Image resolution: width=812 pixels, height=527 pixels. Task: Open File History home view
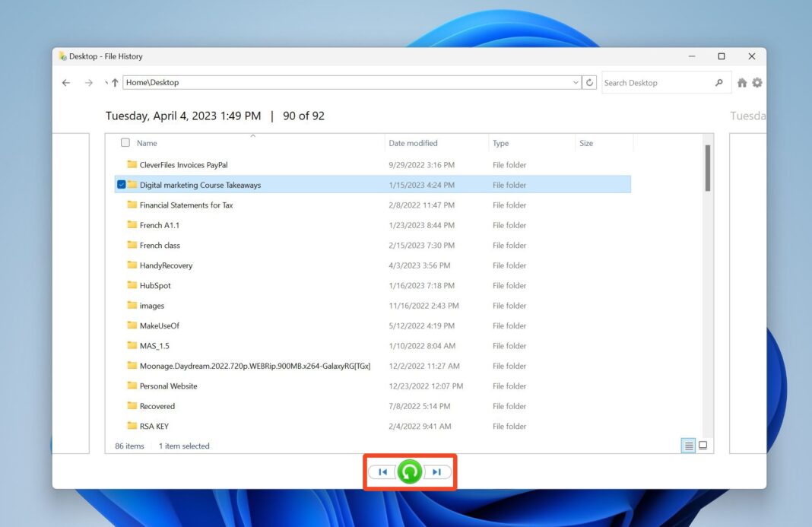point(741,82)
